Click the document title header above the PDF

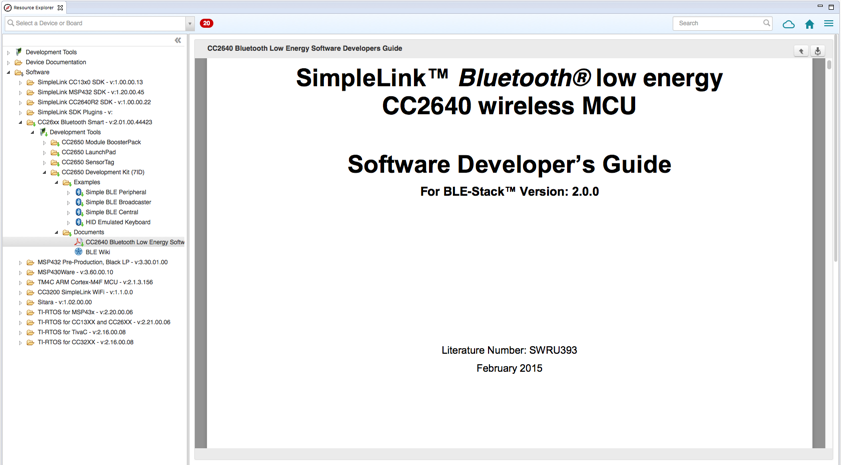tap(305, 48)
